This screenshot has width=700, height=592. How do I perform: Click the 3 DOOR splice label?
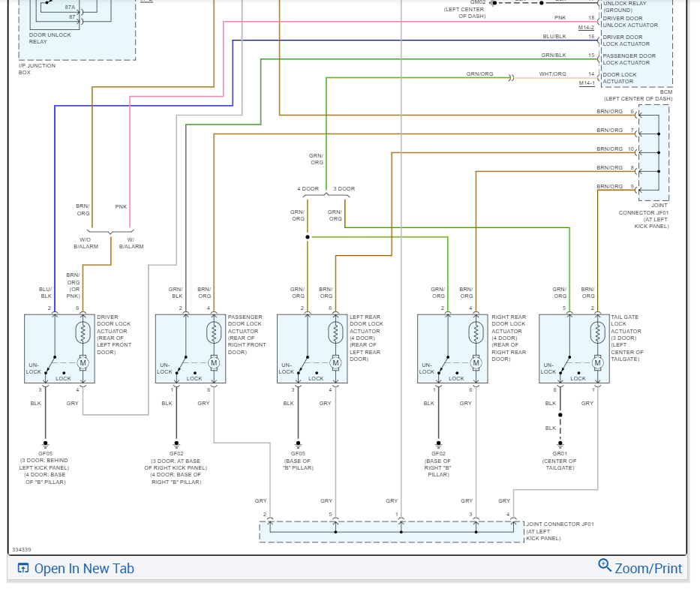point(344,189)
